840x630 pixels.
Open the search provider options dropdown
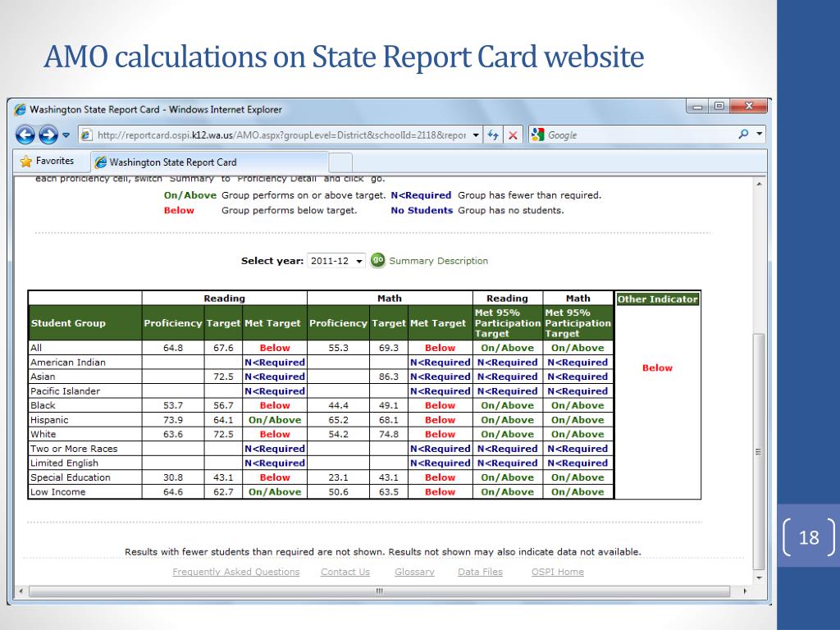[x=759, y=134]
